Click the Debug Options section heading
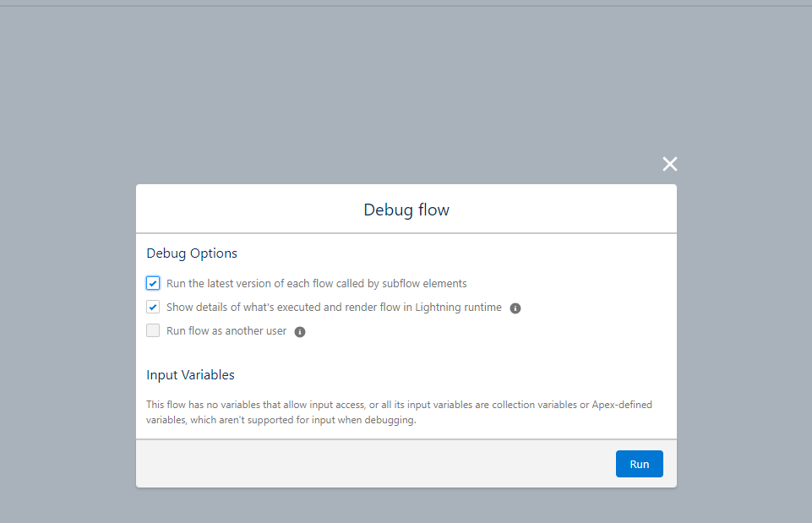This screenshot has width=812, height=523. [192, 253]
